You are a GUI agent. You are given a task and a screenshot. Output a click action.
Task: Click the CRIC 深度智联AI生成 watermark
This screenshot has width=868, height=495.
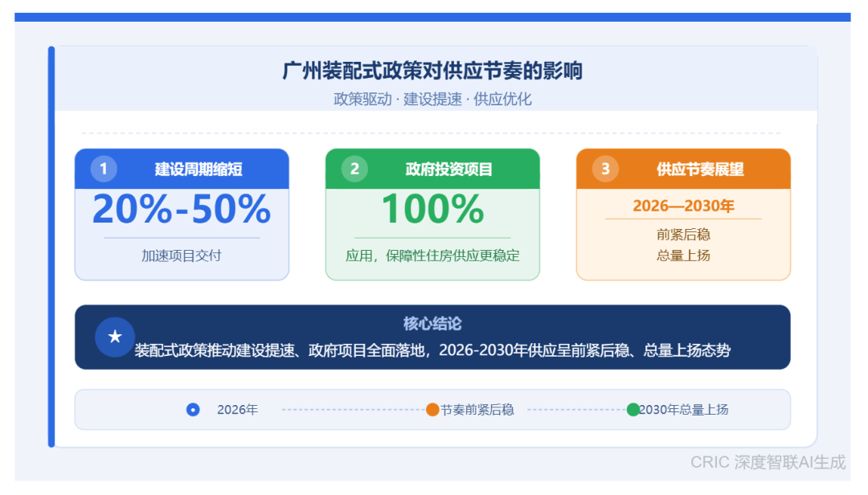pos(768,462)
